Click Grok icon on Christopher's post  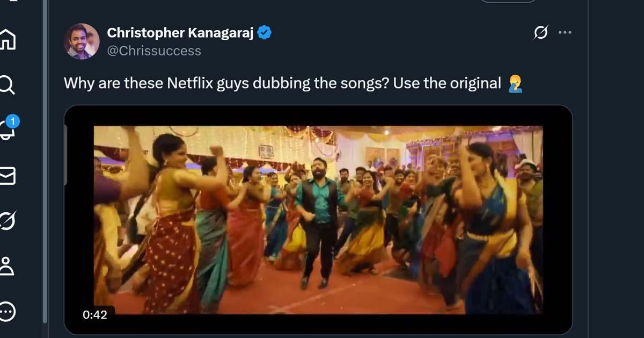(541, 33)
